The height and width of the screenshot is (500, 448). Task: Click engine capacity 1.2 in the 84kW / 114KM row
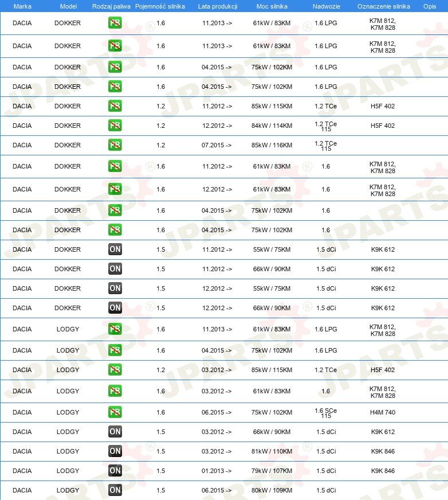(160, 126)
